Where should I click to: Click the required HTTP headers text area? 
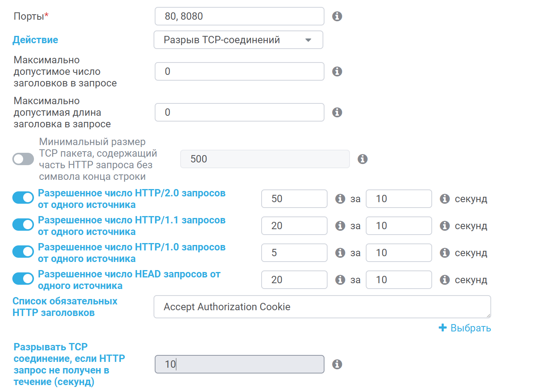pos(322,307)
